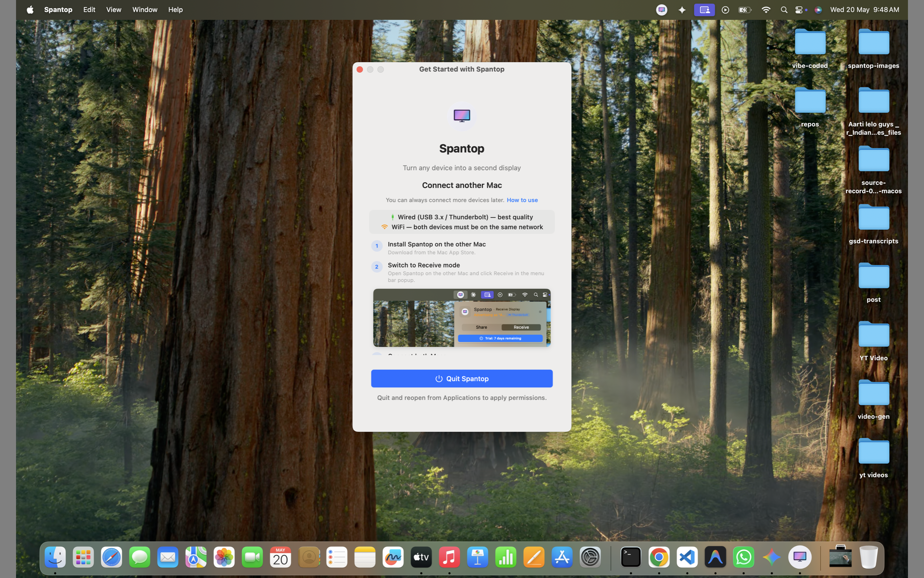
Task: Open Visual Studio Code from the Dock
Action: click(687, 557)
